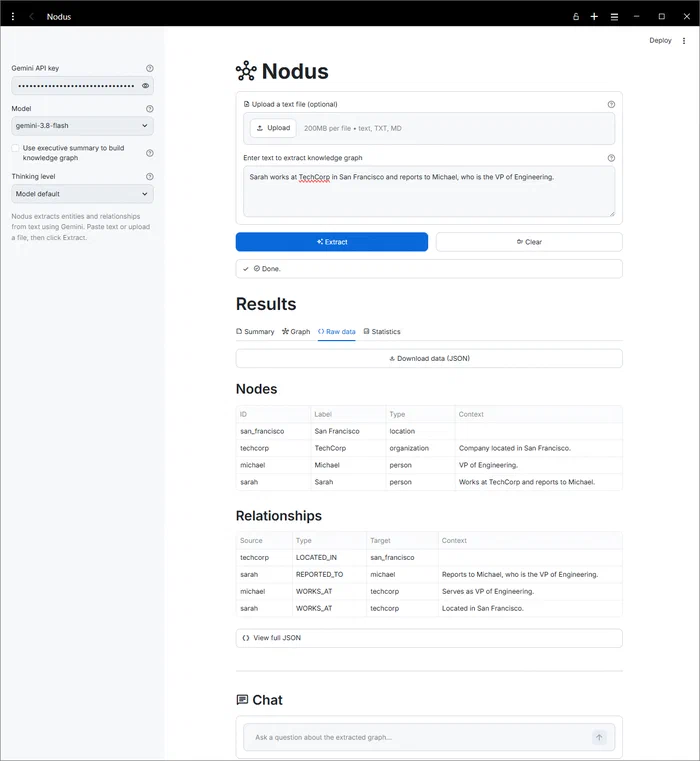Select the REPORTED_TO relationship type cell
Image resolution: width=700 pixels, height=761 pixels.
click(330, 574)
